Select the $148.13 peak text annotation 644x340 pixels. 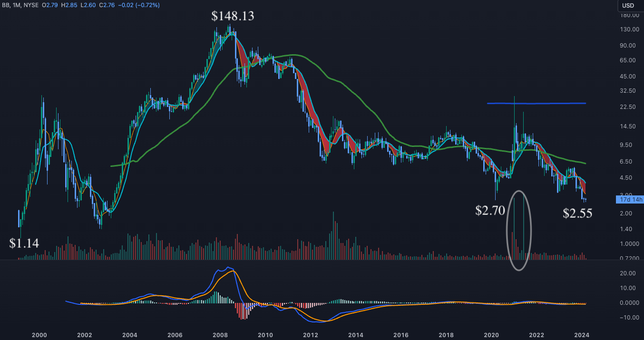pyautogui.click(x=233, y=16)
